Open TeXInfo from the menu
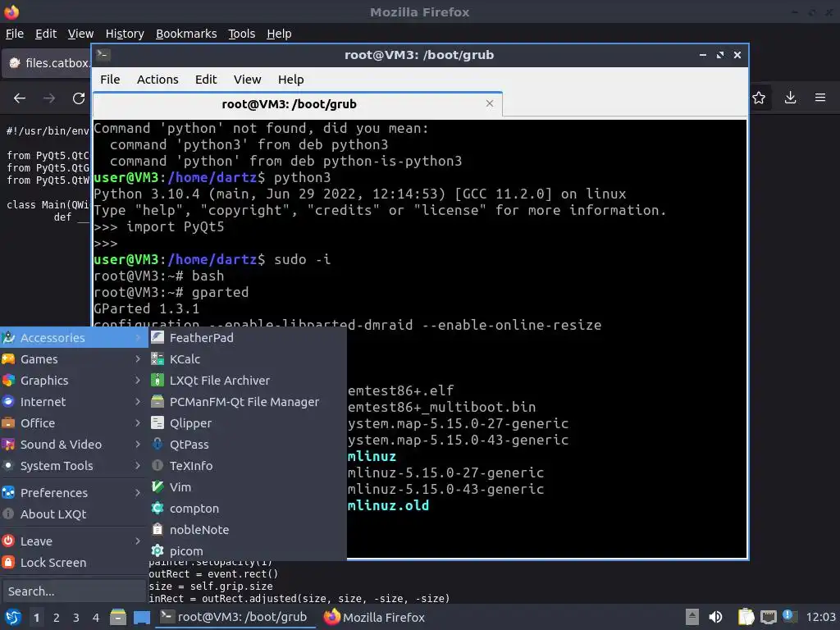Viewport: 840px width, 630px height. pyautogui.click(x=248, y=466)
